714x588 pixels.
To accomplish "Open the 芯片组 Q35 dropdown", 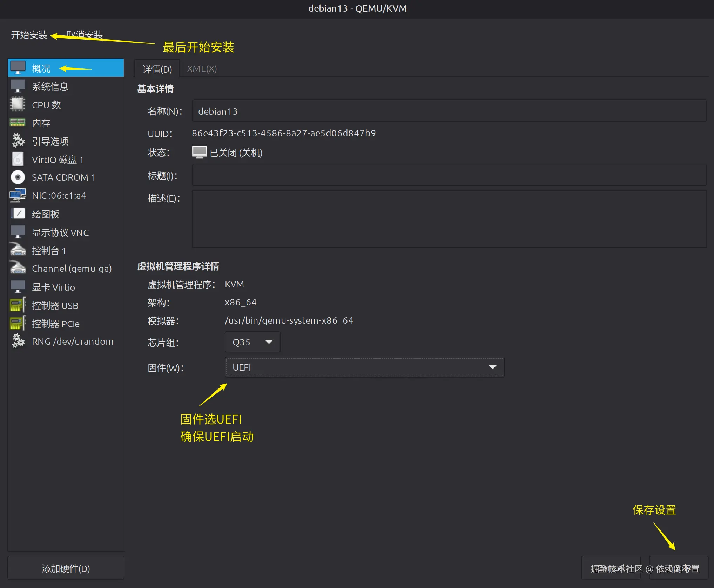I will click(x=252, y=342).
